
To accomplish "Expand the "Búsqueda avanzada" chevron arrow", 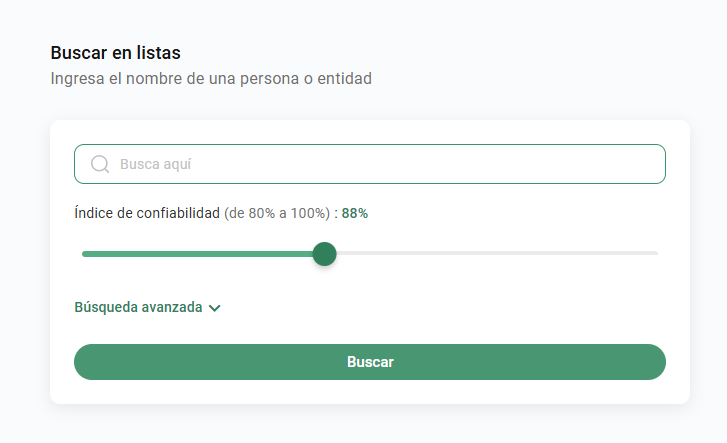I will (214, 308).
